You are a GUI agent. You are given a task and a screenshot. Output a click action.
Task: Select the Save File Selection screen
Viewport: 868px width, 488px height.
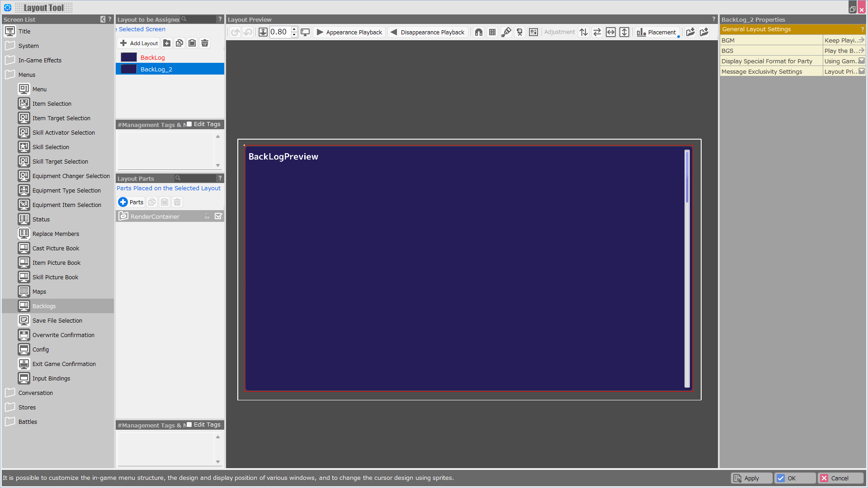pyautogui.click(x=58, y=320)
